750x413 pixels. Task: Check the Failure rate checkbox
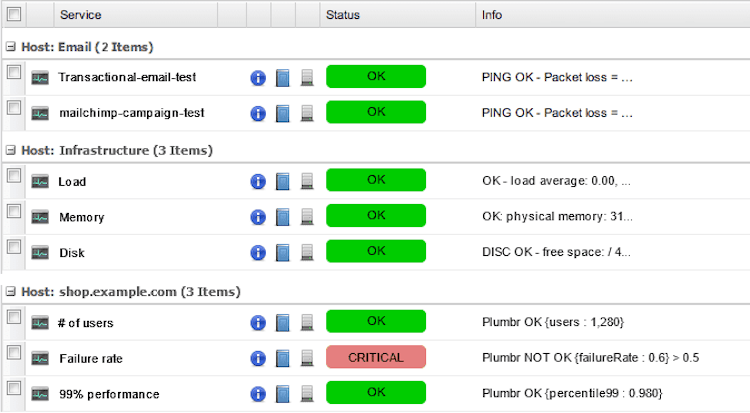coord(14,353)
